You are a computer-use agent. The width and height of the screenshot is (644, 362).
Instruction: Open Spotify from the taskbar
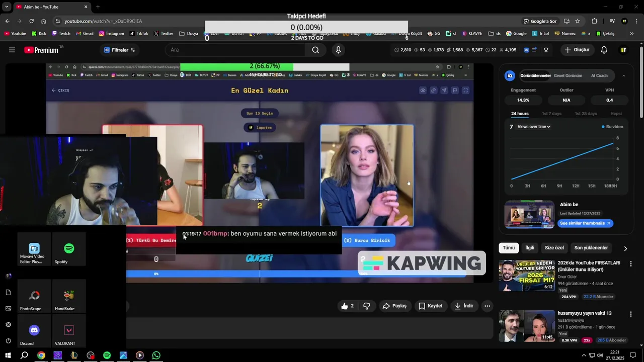tap(107, 355)
